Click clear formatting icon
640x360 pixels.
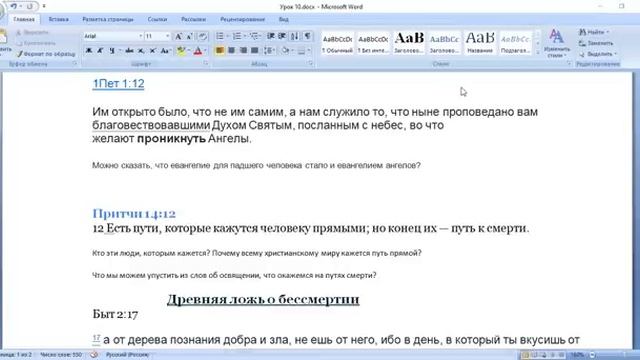(x=203, y=36)
